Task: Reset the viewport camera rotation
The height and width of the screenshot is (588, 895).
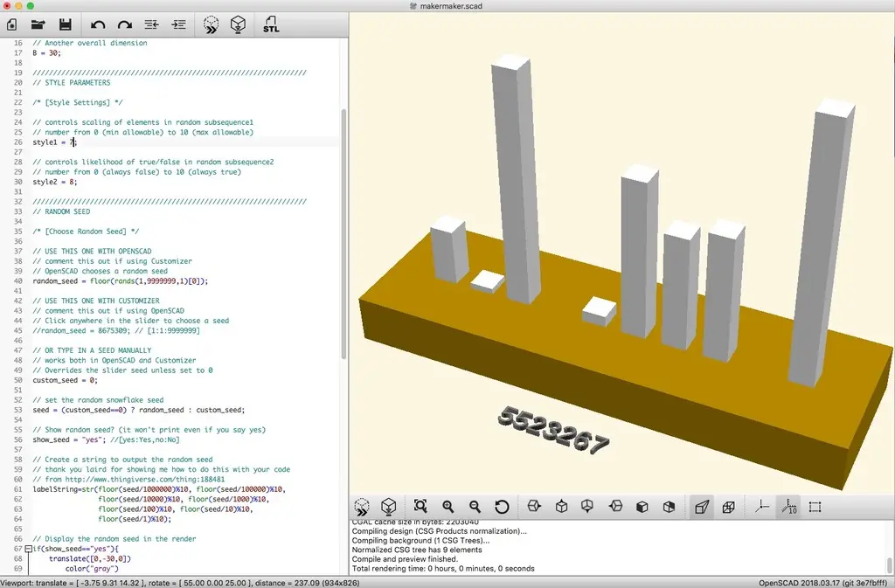Action: [503, 507]
